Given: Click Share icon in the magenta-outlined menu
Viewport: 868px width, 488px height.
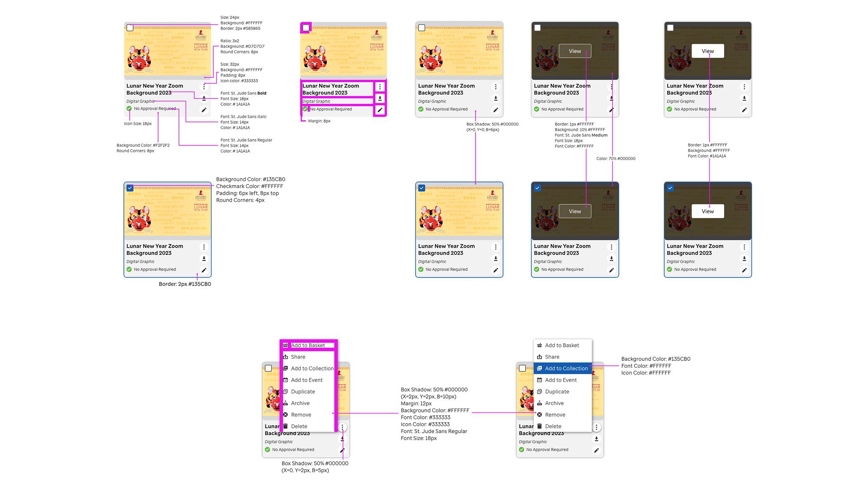Looking at the screenshot, I should tap(286, 357).
